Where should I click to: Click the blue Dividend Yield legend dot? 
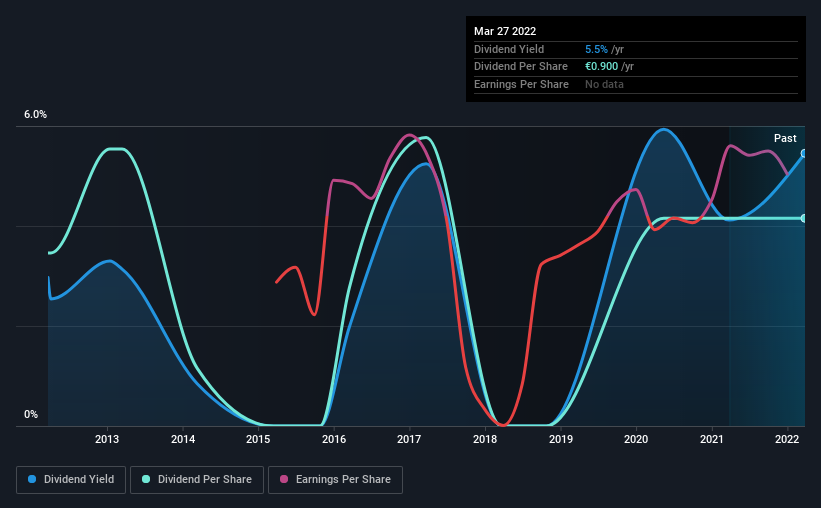point(32,479)
